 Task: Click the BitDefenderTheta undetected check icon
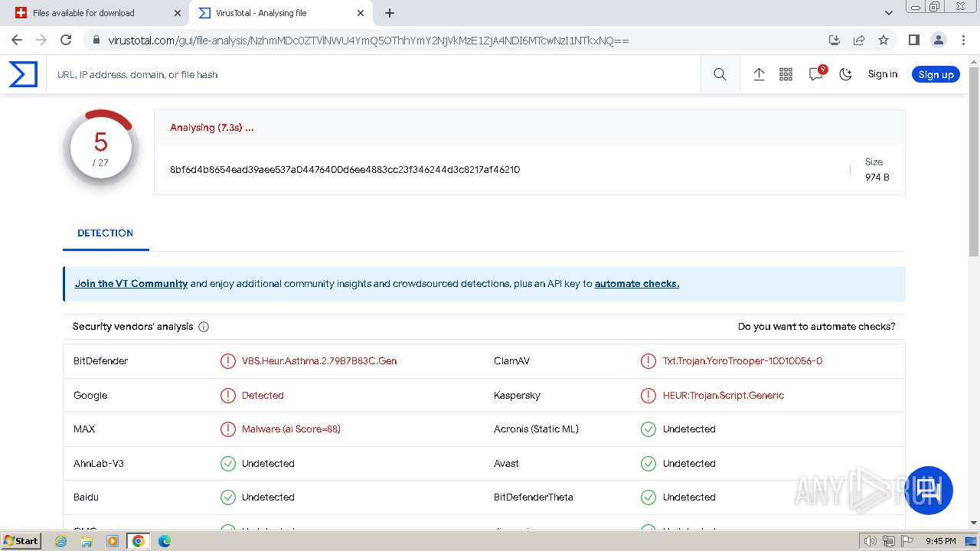click(648, 497)
